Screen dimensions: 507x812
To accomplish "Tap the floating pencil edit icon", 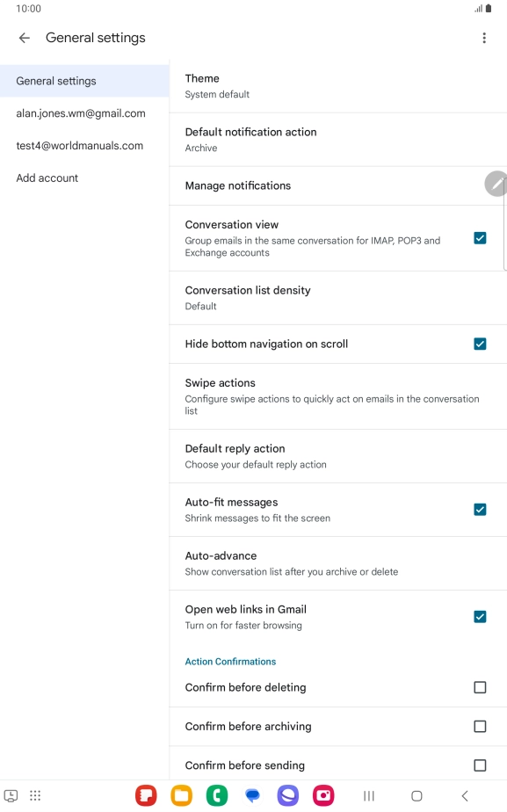I will (496, 184).
